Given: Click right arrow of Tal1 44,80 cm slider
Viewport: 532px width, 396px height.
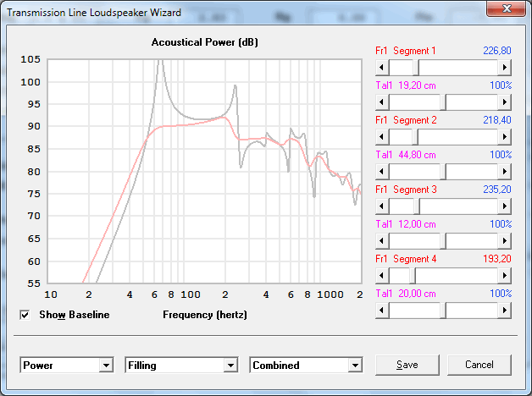Looking at the screenshot, I should [x=505, y=172].
